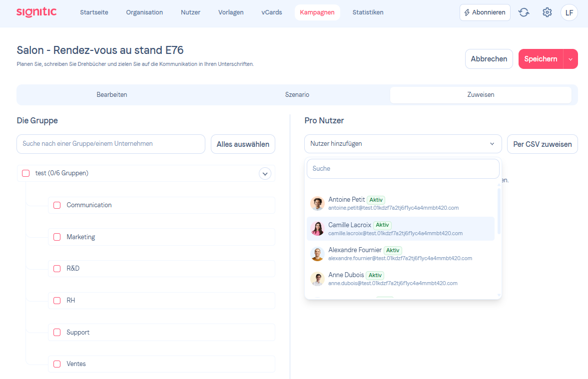Check the Ventes group checkbox
588x379 pixels.
click(57, 364)
